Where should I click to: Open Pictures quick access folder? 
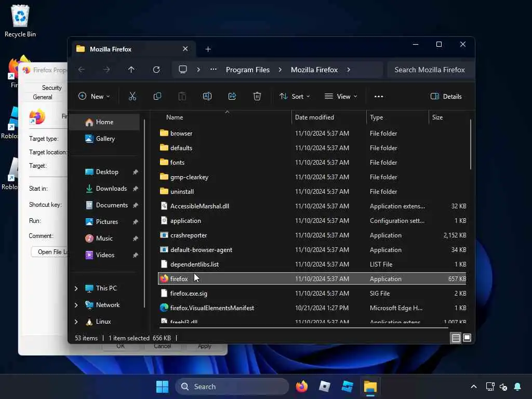click(x=105, y=221)
